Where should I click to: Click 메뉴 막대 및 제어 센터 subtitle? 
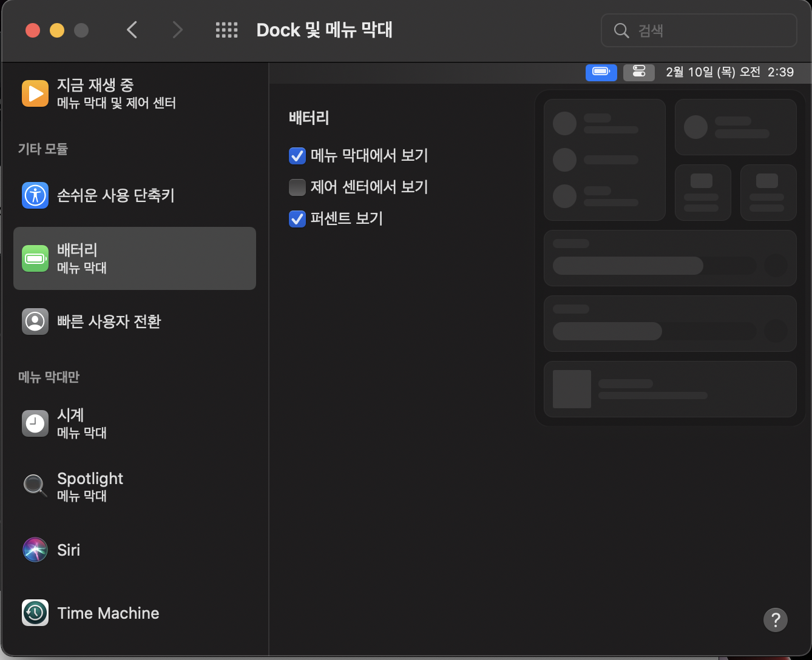tap(117, 103)
